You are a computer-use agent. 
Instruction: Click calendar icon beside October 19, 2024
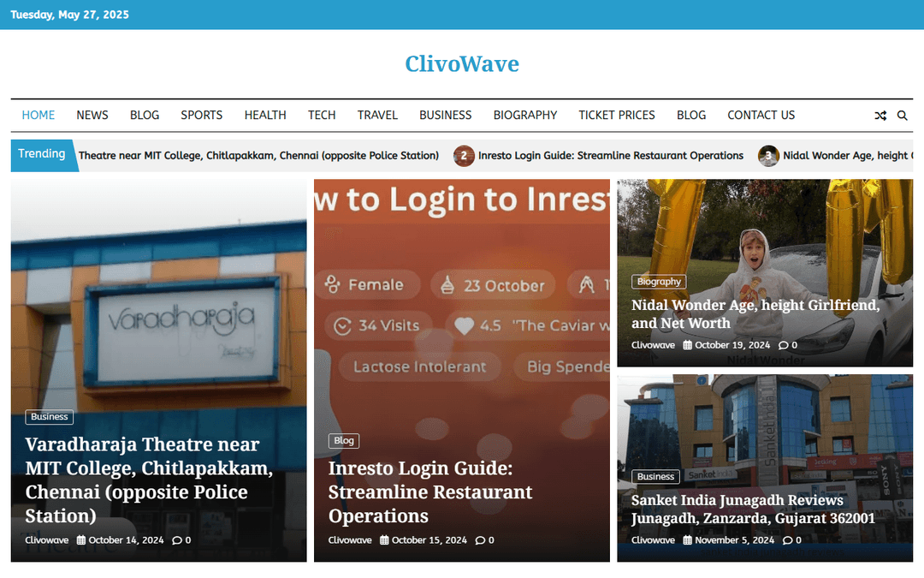687,345
